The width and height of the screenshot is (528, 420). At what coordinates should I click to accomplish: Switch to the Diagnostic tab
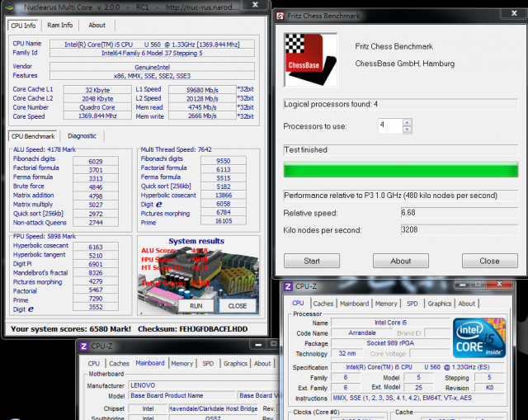pos(82,135)
